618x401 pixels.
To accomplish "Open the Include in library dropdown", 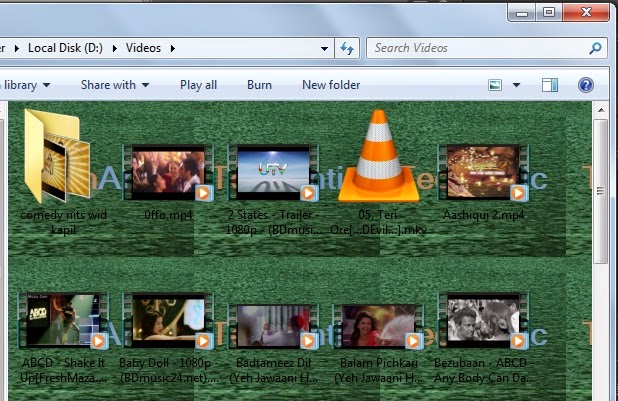I will 25,85.
